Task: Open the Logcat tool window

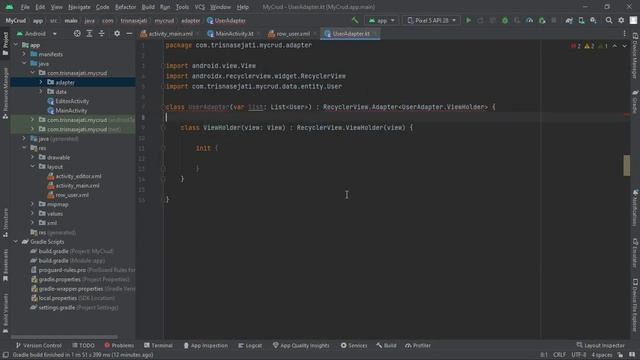Action: (x=250, y=346)
